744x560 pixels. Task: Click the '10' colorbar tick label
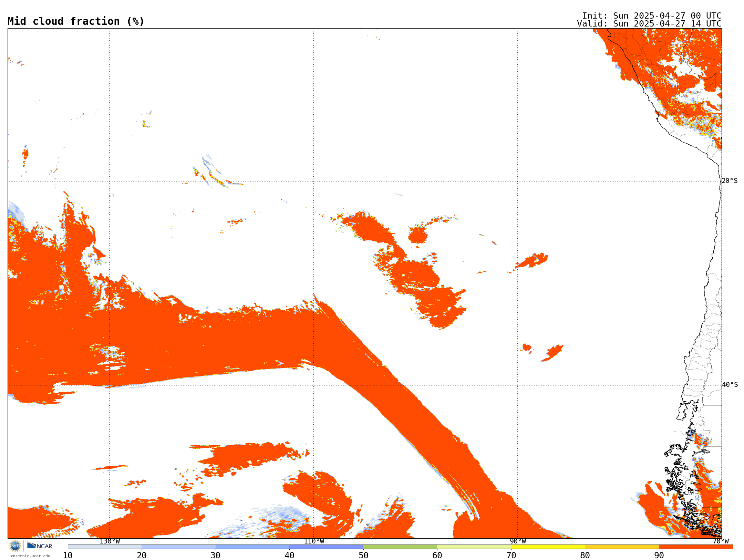coord(68,556)
